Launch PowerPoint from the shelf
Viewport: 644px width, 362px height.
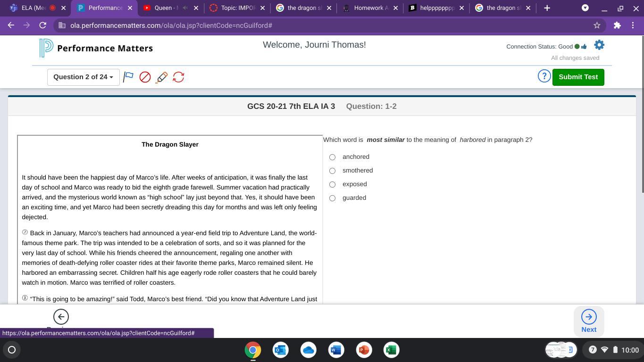pos(364,350)
